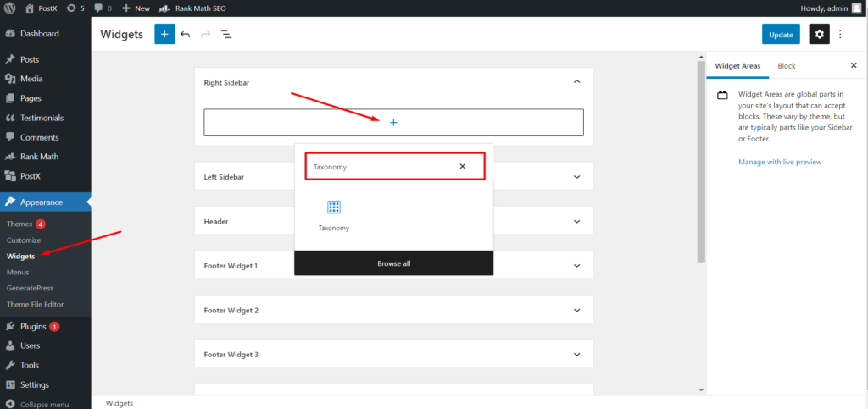Image resolution: width=868 pixels, height=409 pixels.
Task: Click the New content button in admin bar
Action: 136,8
